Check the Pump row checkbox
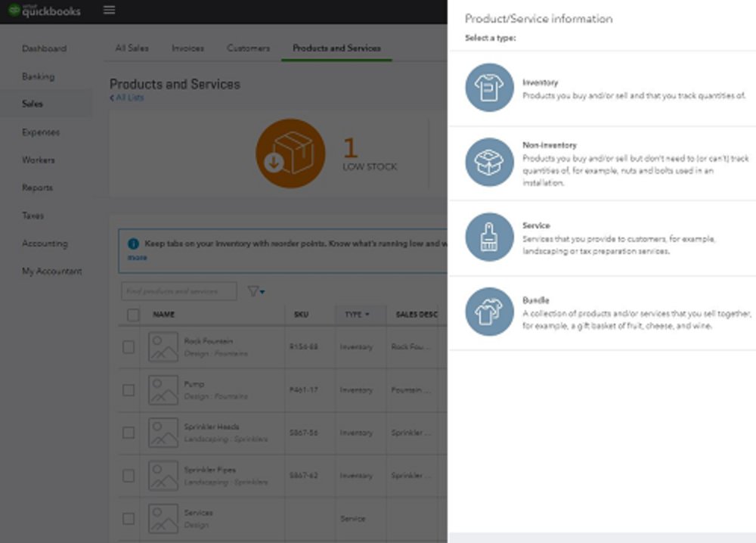This screenshot has width=756, height=543. point(129,390)
